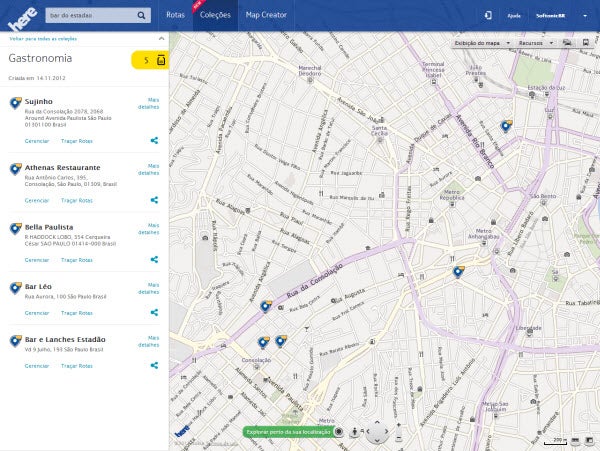The width and height of the screenshot is (600, 451).
Task: Click the HERE logo
Action: click(21, 16)
